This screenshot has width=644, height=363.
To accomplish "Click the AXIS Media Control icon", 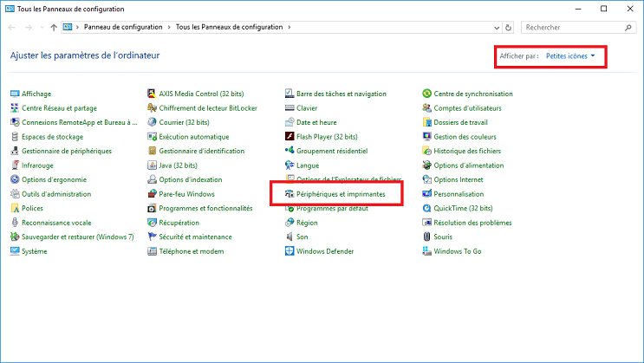I will pos(153,94).
